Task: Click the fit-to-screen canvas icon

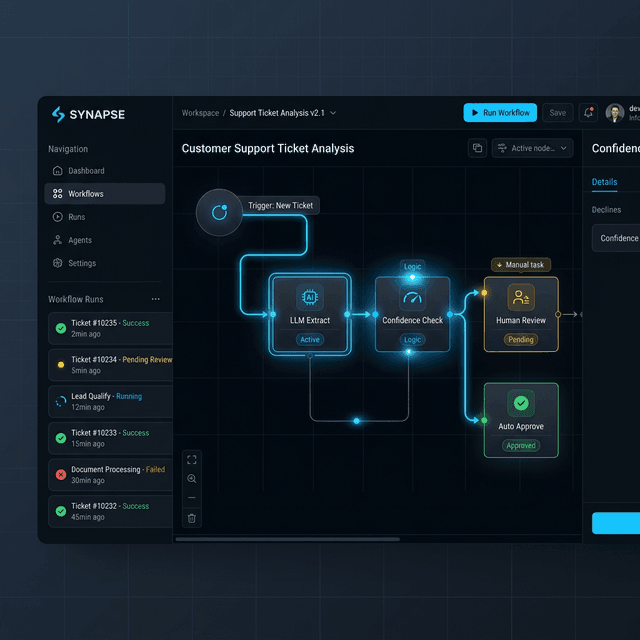Action: (191, 460)
